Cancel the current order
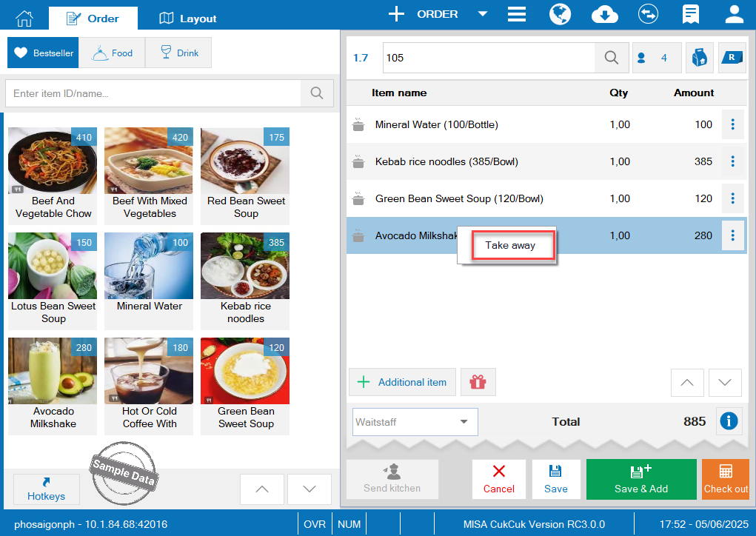 click(x=499, y=479)
